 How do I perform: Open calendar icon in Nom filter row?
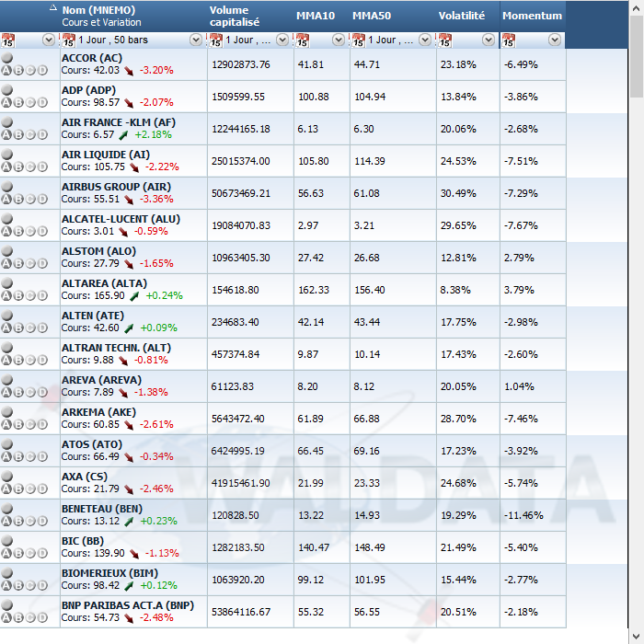(69, 40)
